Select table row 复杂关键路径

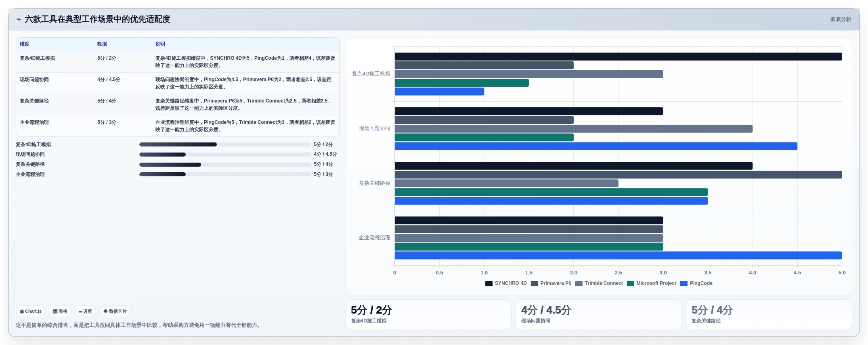(x=178, y=105)
